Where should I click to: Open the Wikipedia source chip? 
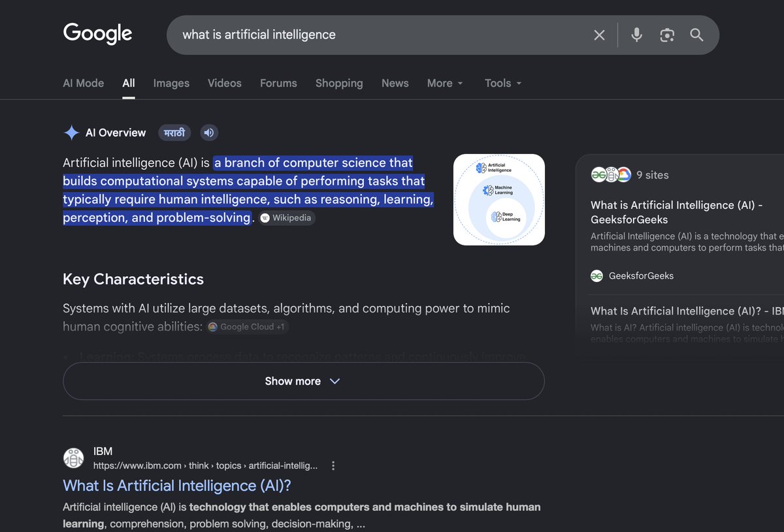pos(286,218)
